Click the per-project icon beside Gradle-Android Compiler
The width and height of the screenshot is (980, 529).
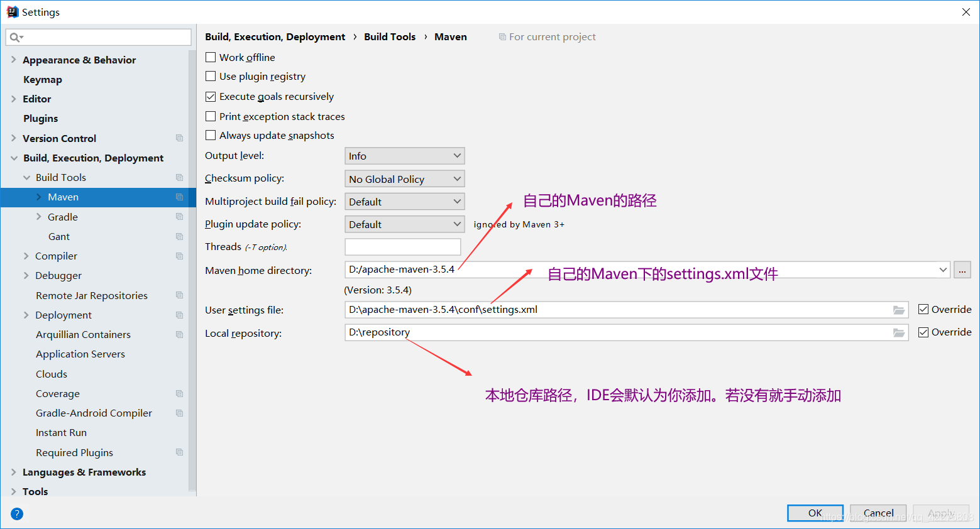pyautogui.click(x=180, y=413)
